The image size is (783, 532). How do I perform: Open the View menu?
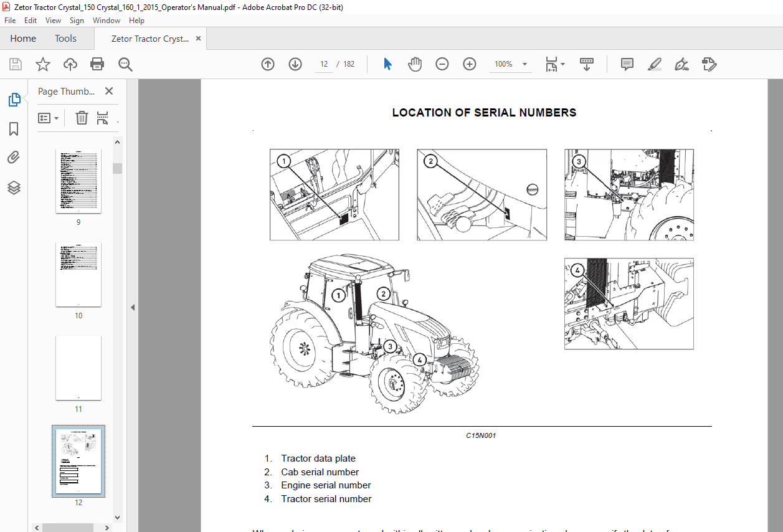click(53, 21)
